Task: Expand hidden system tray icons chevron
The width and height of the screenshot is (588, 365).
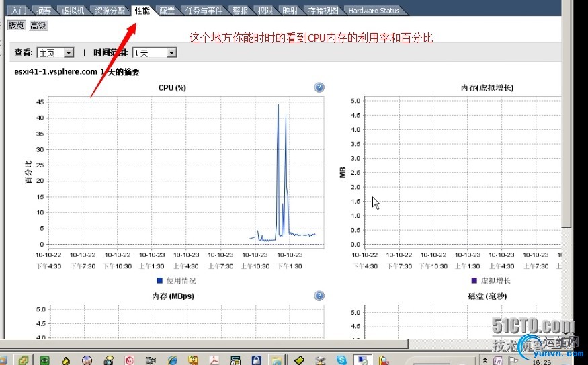Action: tap(485, 360)
